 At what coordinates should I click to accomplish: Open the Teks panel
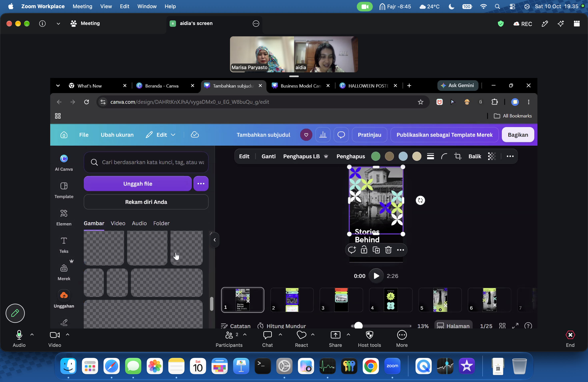(64, 245)
